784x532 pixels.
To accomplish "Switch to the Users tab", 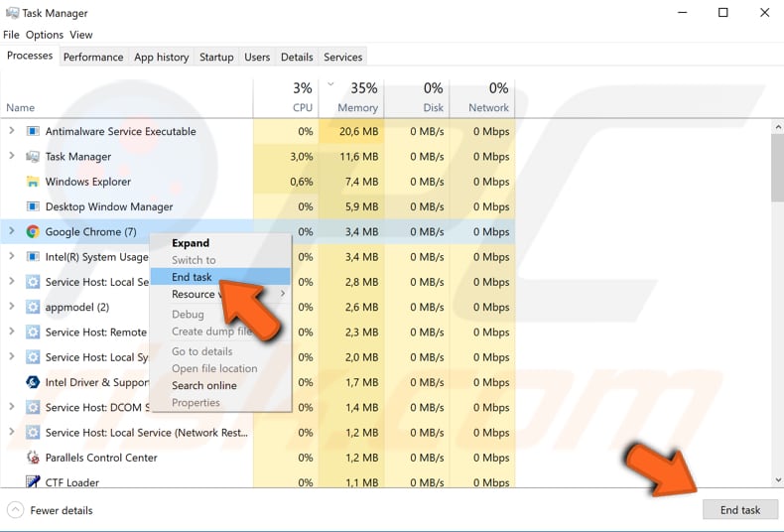I will coord(257,57).
